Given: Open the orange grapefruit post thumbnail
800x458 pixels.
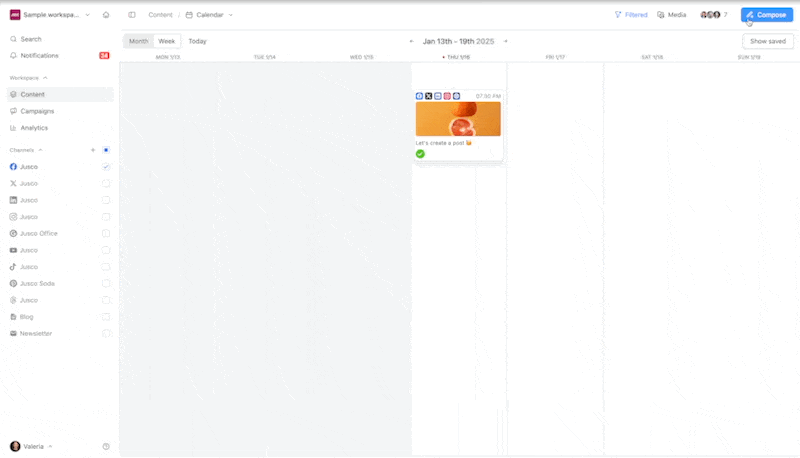Looking at the screenshot, I should click(x=458, y=119).
